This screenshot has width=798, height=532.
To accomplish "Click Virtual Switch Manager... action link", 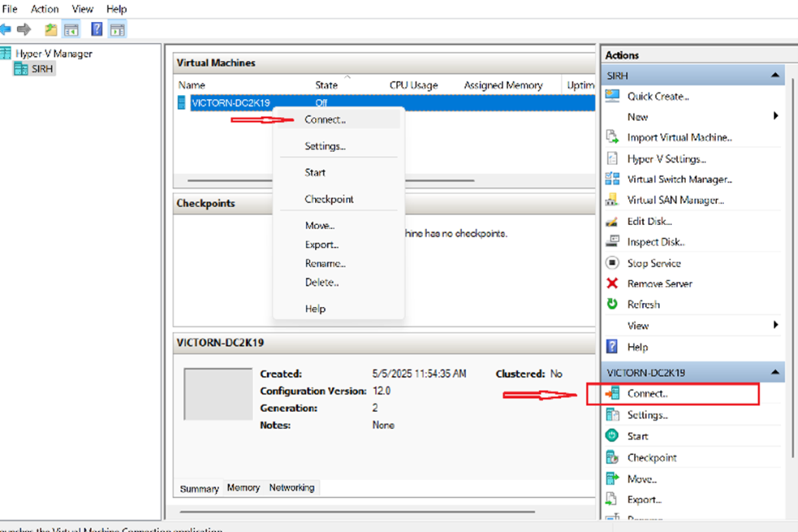I will coord(680,179).
